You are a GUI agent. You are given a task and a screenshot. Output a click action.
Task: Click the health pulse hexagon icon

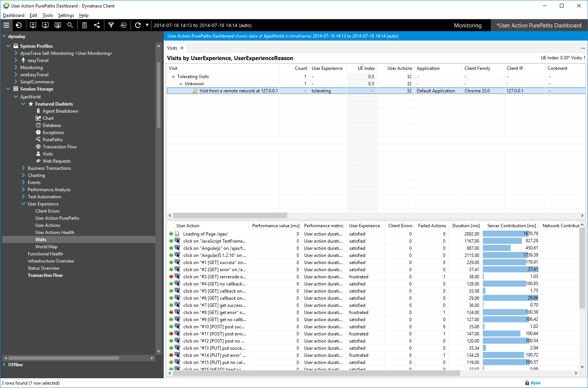coord(124,25)
